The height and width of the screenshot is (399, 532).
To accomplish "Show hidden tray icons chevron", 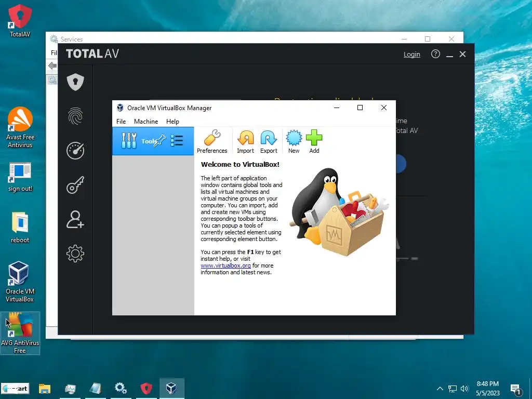I will [440, 389].
